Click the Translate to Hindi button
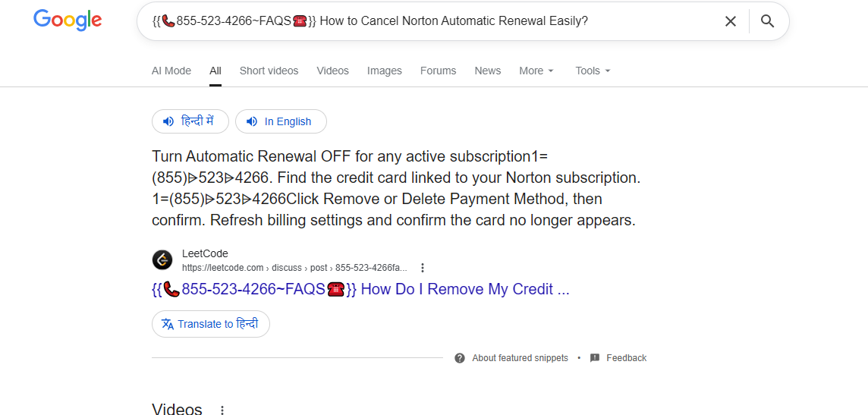The height and width of the screenshot is (415, 868). click(x=211, y=324)
